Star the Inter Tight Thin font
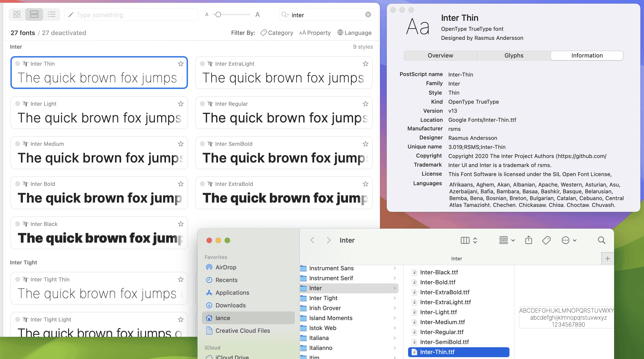The width and height of the screenshot is (644, 359). 181,279
